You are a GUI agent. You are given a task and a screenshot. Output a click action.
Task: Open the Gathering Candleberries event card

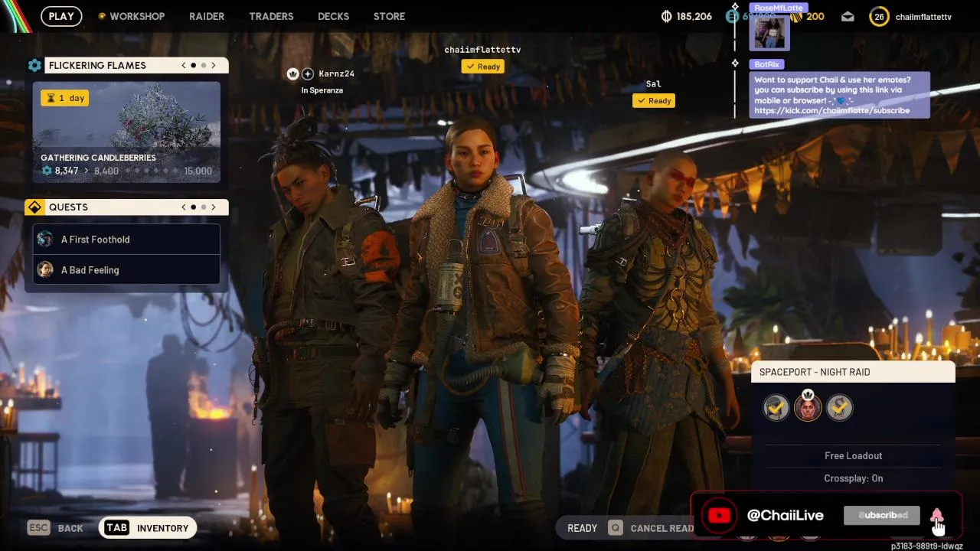tap(126, 132)
